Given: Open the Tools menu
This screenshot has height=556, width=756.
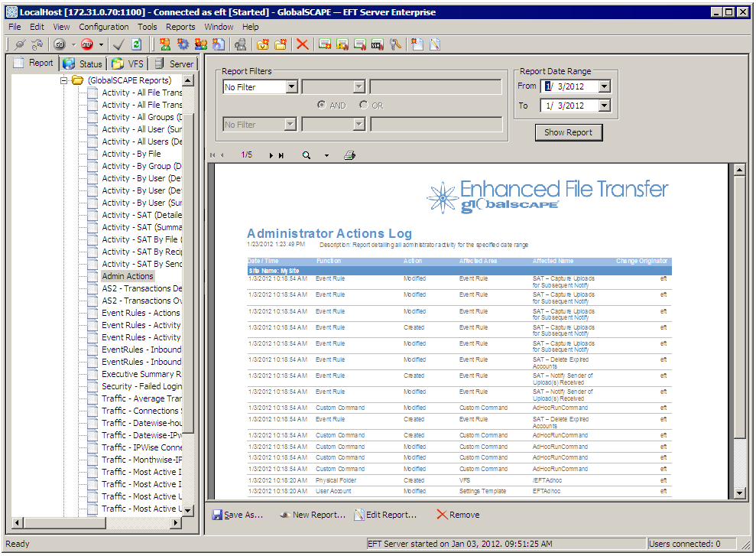Looking at the screenshot, I should coord(147,27).
